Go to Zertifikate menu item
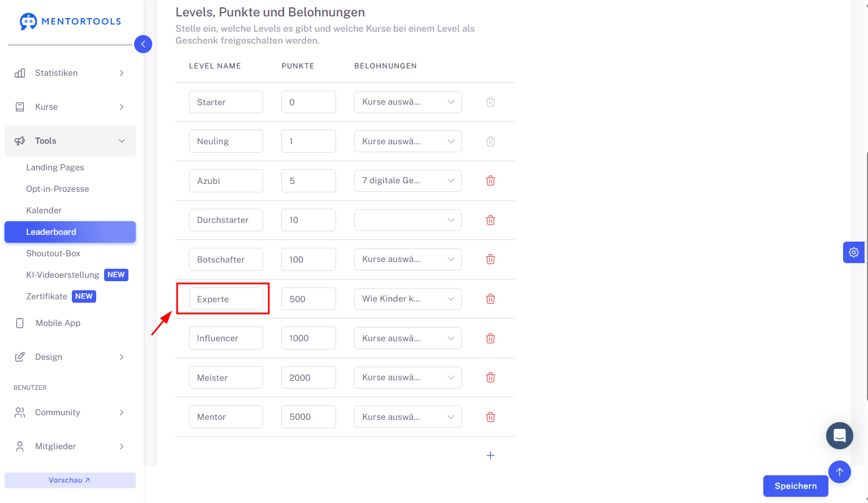Image resolution: width=868 pixels, height=503 pixels. (46, 296)
